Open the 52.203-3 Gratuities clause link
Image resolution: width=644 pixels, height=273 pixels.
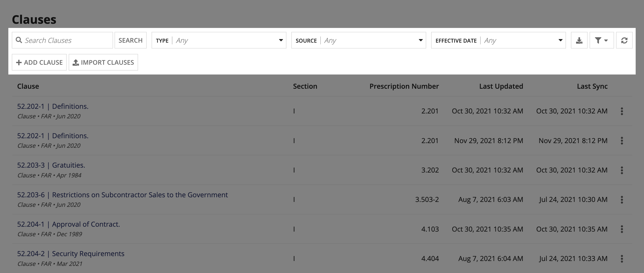[51, 165]
